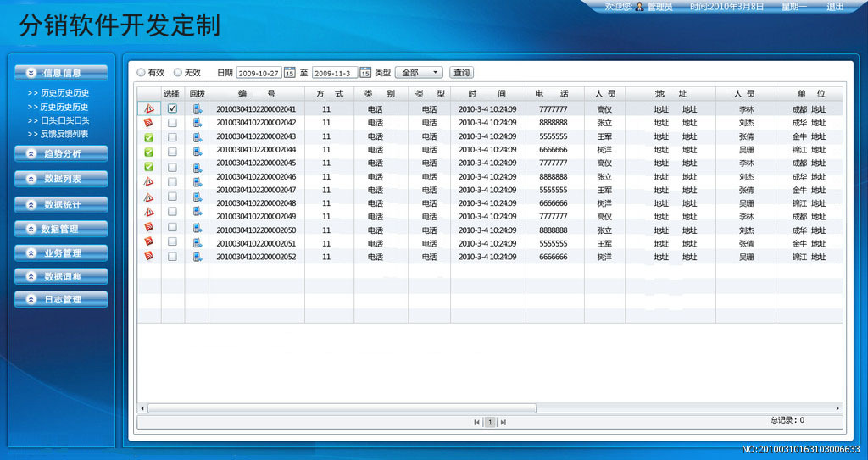Click the scrollbar right arrow
Viewport: 868px width, 460px height.
837,408
